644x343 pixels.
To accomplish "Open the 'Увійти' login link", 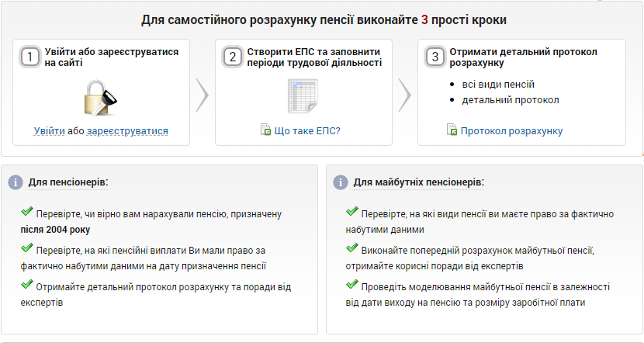I will coord(50,131).
